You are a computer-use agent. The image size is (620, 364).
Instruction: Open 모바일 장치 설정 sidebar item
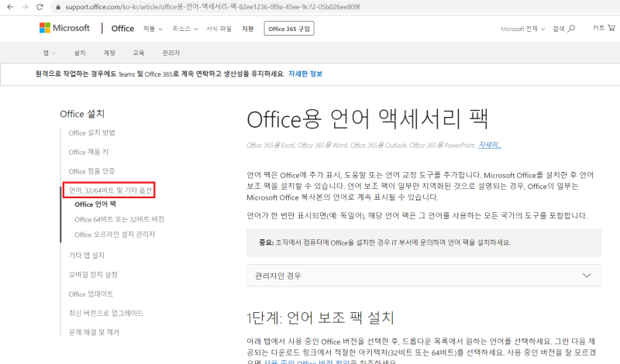93,274
